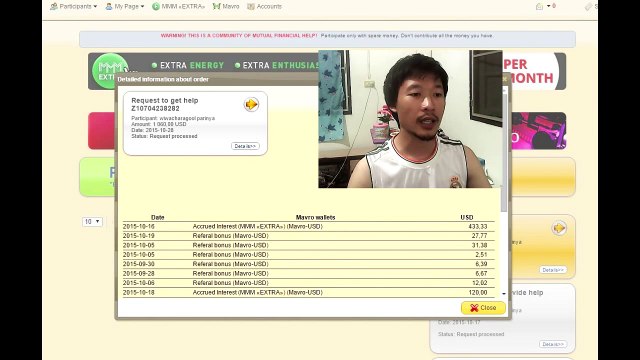Click the 433,33 accrued interest amount
The width and height of the screenshot is (640, 360).
478,227
